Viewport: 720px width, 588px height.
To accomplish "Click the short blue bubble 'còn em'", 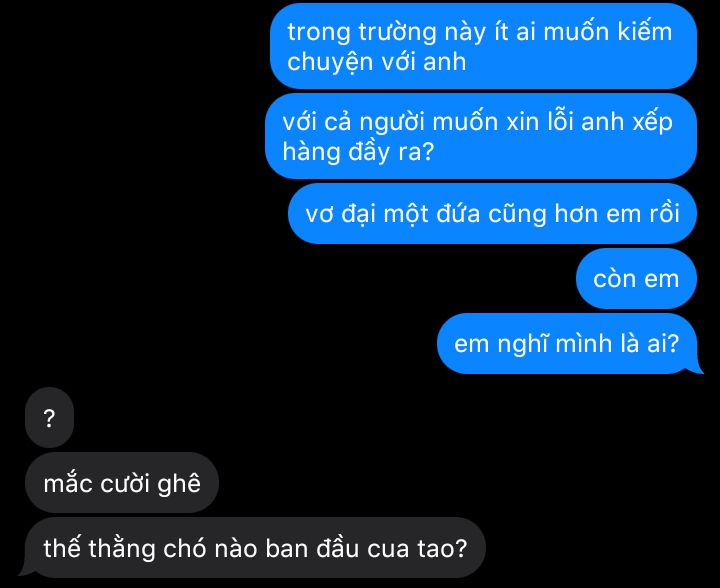I will click(x=636, y=279).
